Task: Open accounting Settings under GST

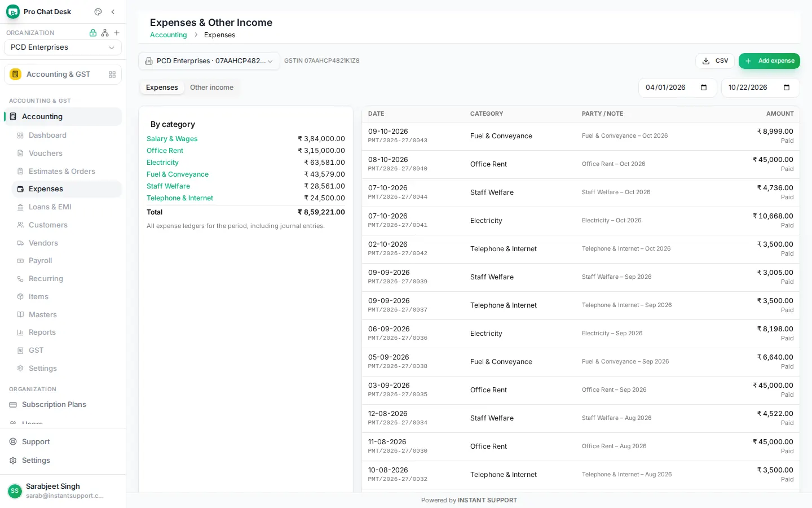Action: tap(67, 369)
